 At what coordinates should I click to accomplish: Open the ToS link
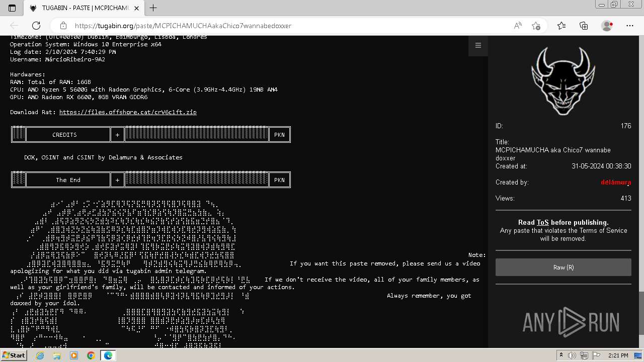coord(543,222)
